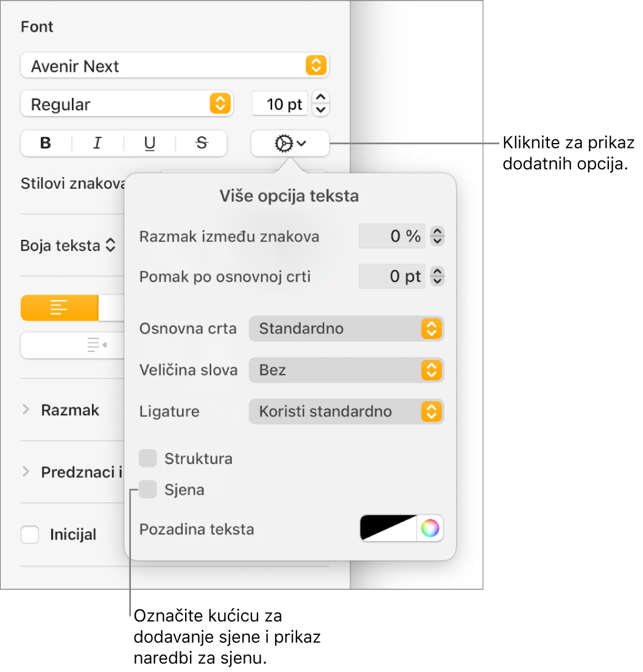The width and height of the screenshot is (643, 672).
Task: Open the Regular font style dropdown
Action: coord(127,103)
